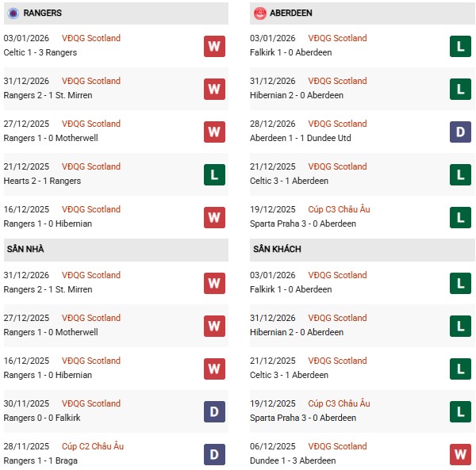This screenshot has width=476, height=470.
Task: Click Sân Khách L badge for Celtic 3 - 1 Aberdeen
Action: (x=460, y=369)
